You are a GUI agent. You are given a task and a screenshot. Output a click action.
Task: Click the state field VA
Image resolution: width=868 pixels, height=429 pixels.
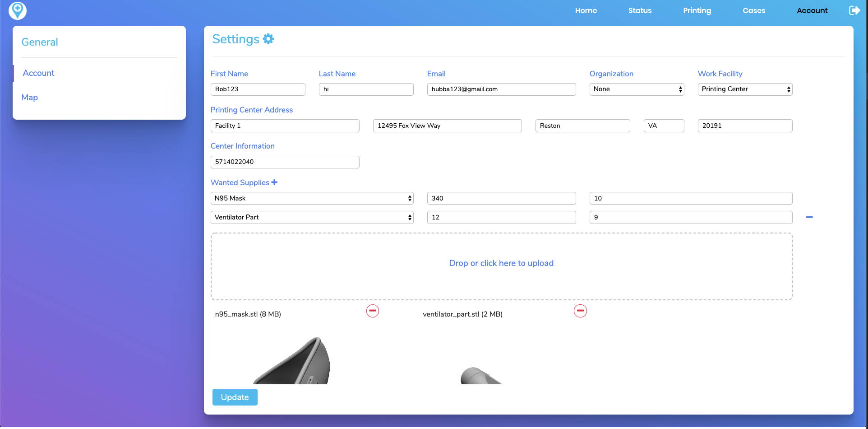point(664,126)
